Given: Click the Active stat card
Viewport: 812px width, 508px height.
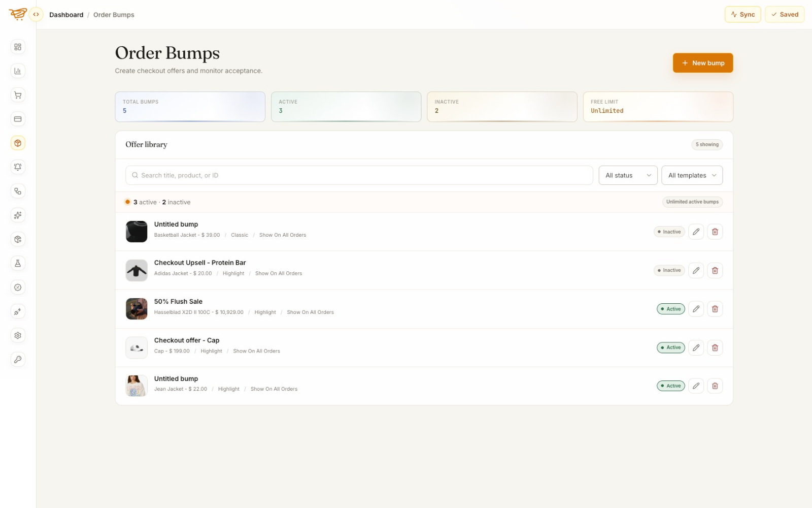Looking at the screenshot, I should pos(346,107).
